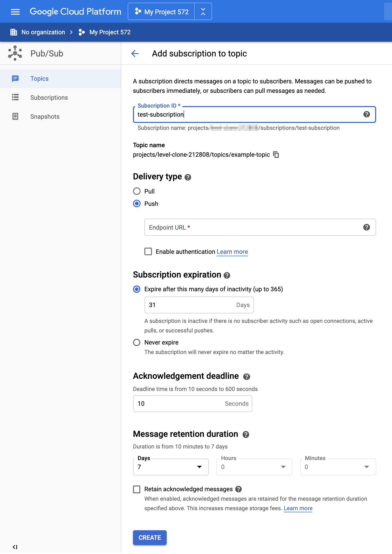Select the Never expire option
Viewport: 392px width, 554px height.
(x=137, y=342)
